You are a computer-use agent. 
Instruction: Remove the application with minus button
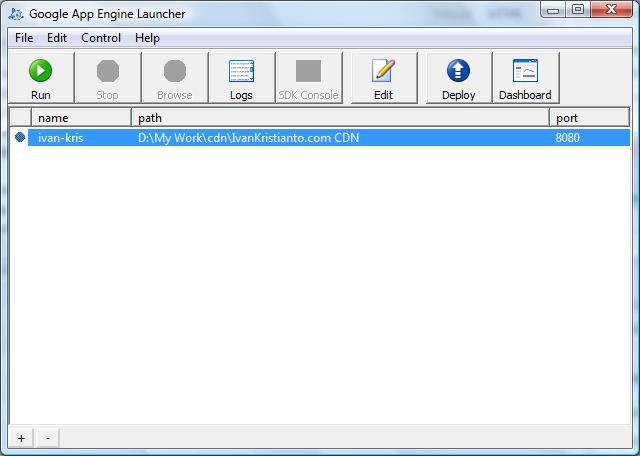coord(48,438)
